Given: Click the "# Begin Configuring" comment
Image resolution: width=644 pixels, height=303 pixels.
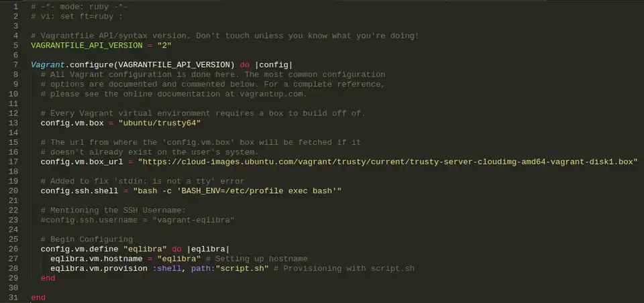Looking at the screenshot, I should 87,239.
